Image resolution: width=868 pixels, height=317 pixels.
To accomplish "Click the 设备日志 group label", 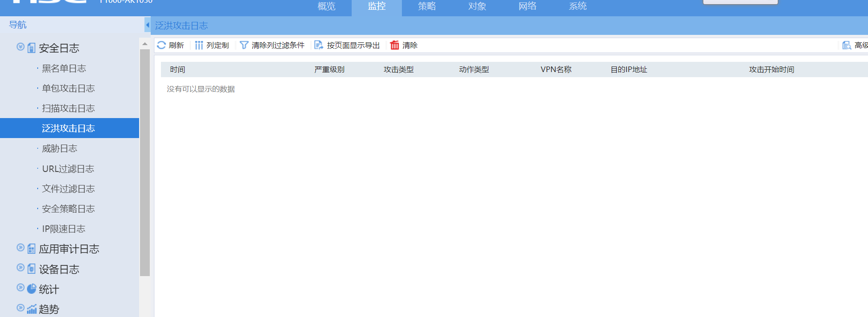I will click(59, 269).
